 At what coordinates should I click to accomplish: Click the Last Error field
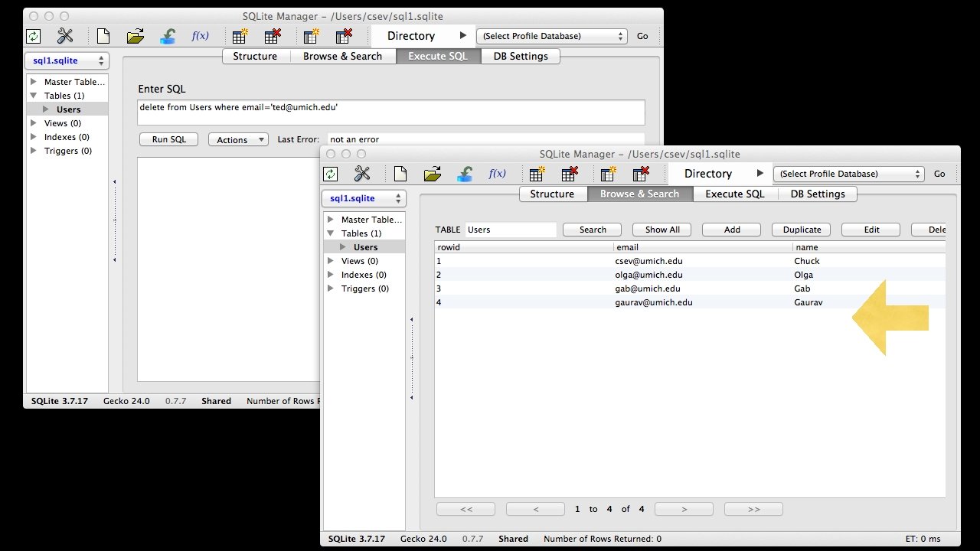coord(485,139)
